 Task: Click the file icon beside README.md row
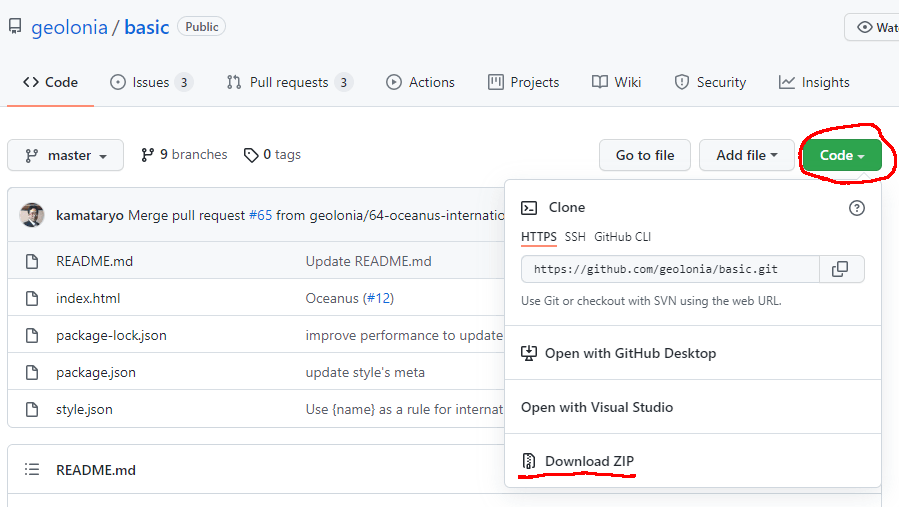pyautogui.click(x=32, y=261)
